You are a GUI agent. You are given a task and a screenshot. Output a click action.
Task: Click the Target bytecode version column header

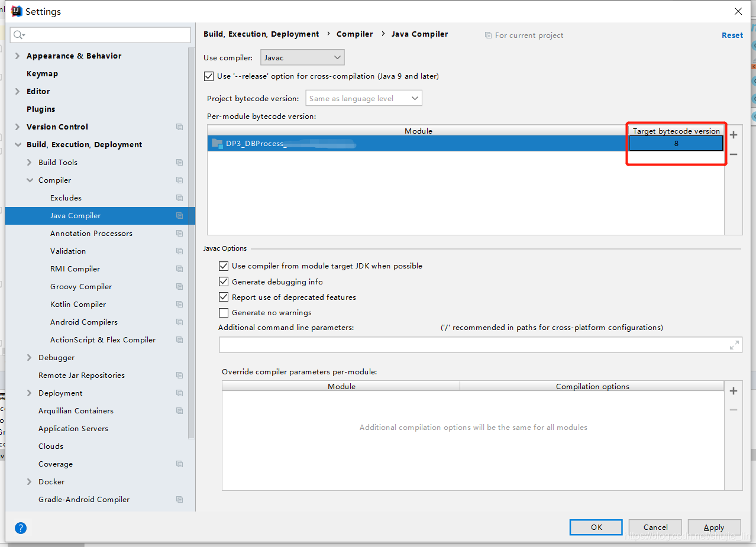click(x=676, y=131)
